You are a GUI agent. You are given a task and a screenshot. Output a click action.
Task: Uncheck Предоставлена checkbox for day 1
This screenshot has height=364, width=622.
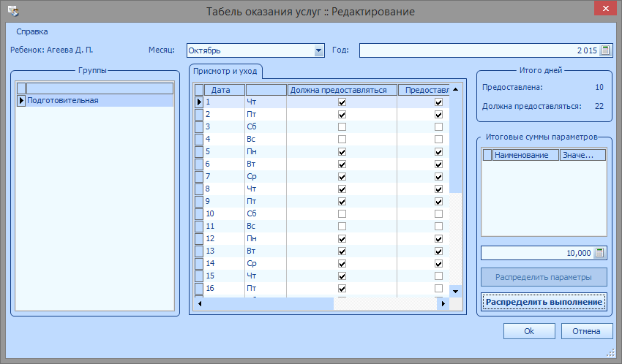pos(438,102)
